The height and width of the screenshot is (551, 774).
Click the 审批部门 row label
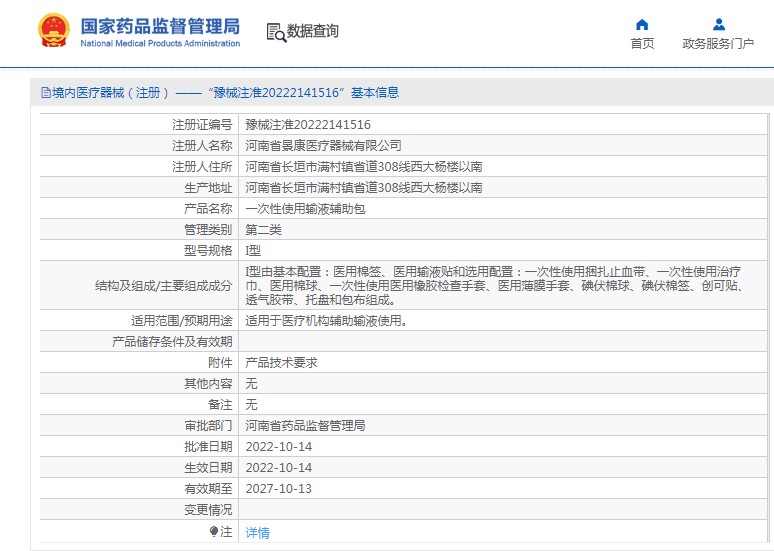tap(208, 426)
